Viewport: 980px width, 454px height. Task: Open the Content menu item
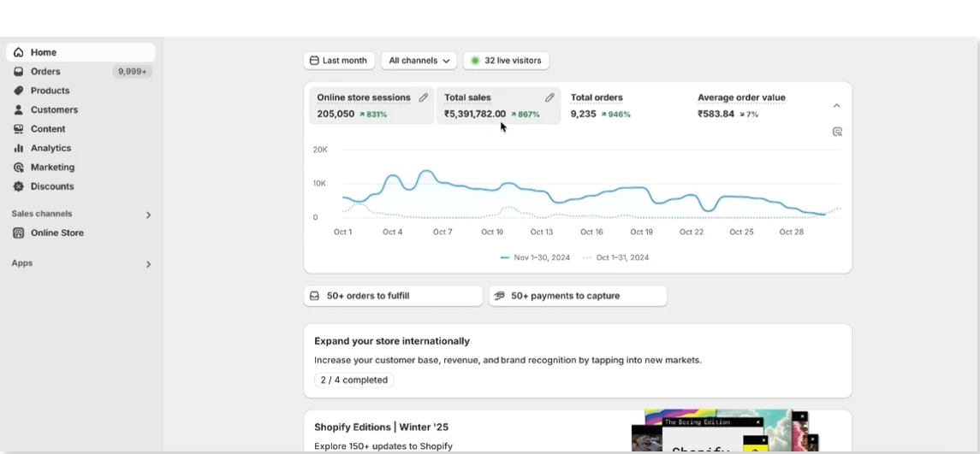(x=80, y=129)
